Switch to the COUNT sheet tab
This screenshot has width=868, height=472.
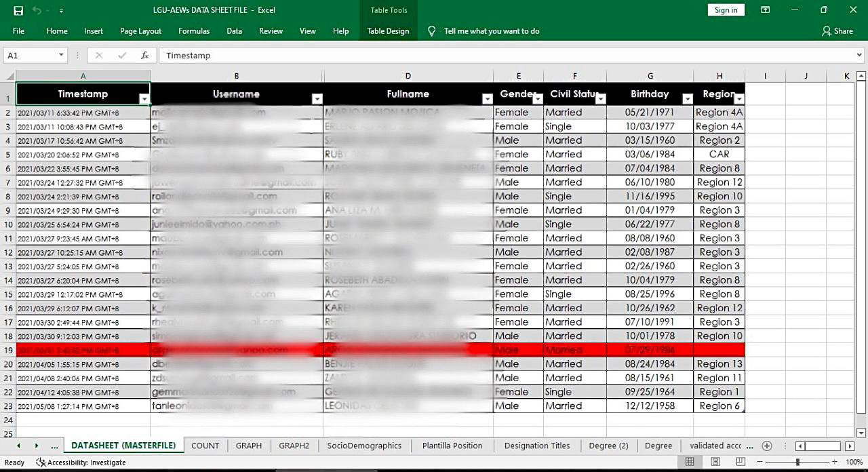point(205,446)
